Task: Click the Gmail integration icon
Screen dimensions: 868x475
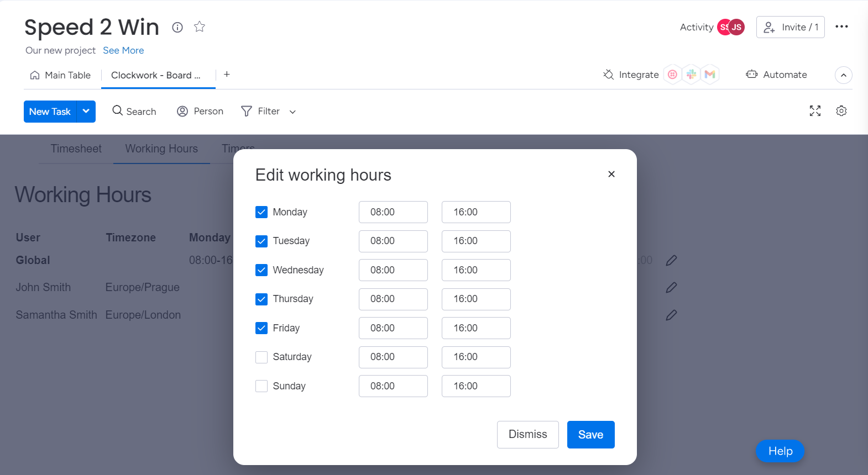Action: (x=710, y=75)
